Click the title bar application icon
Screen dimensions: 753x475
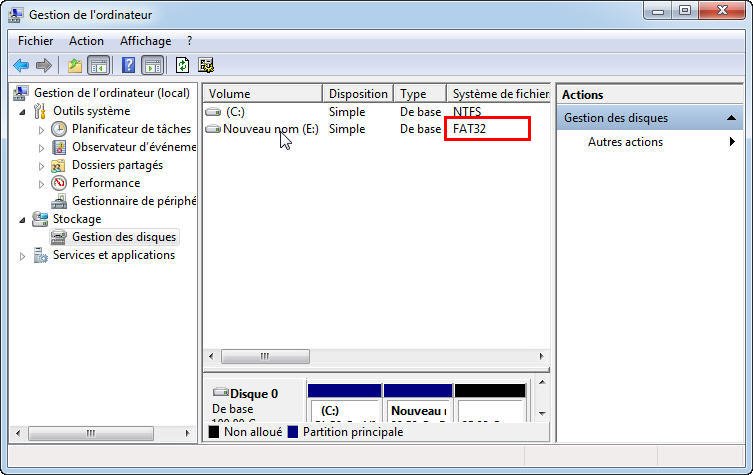coord(15,14)
